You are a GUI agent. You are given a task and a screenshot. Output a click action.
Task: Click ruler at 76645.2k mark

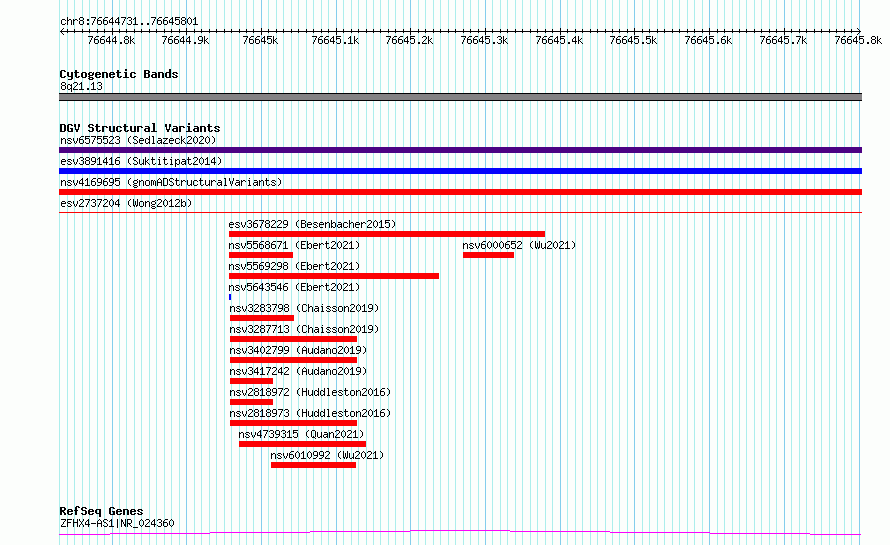point(410,40)
